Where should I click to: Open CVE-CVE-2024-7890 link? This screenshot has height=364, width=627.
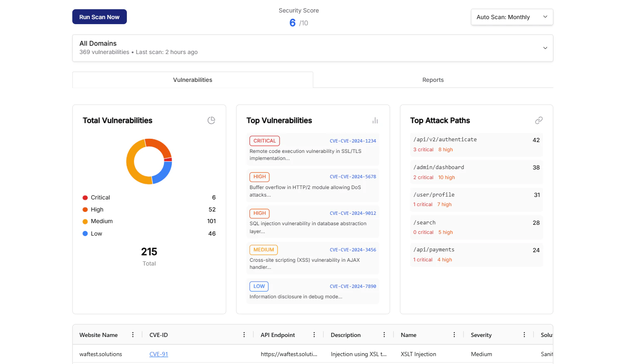[353, 286]
